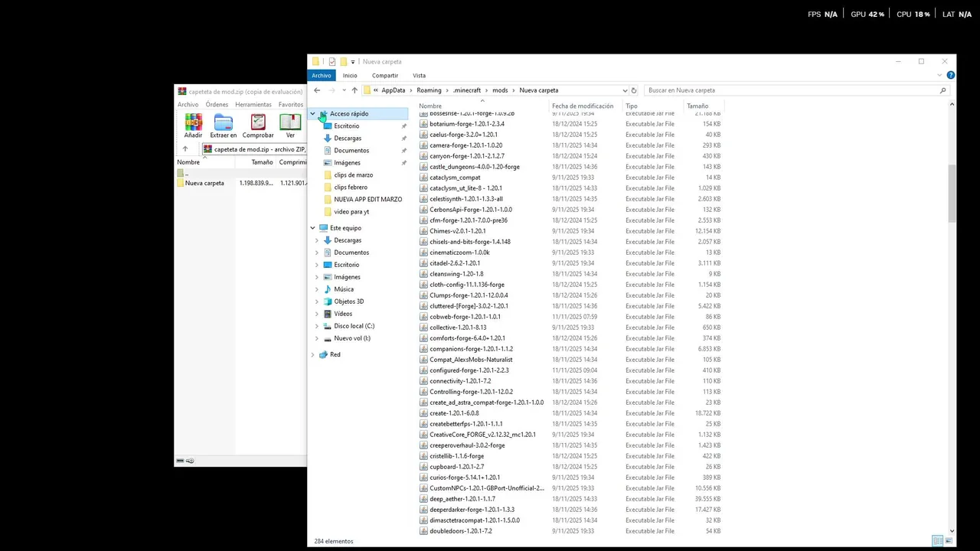Open the Compartir ribbon tab
Screen dimensions: 980x551
(x=385, y=76)
